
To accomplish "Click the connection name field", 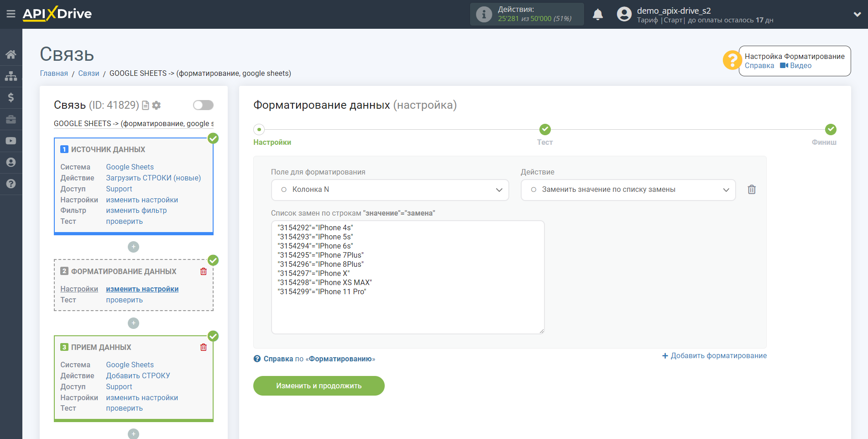I will coord(134,124).
